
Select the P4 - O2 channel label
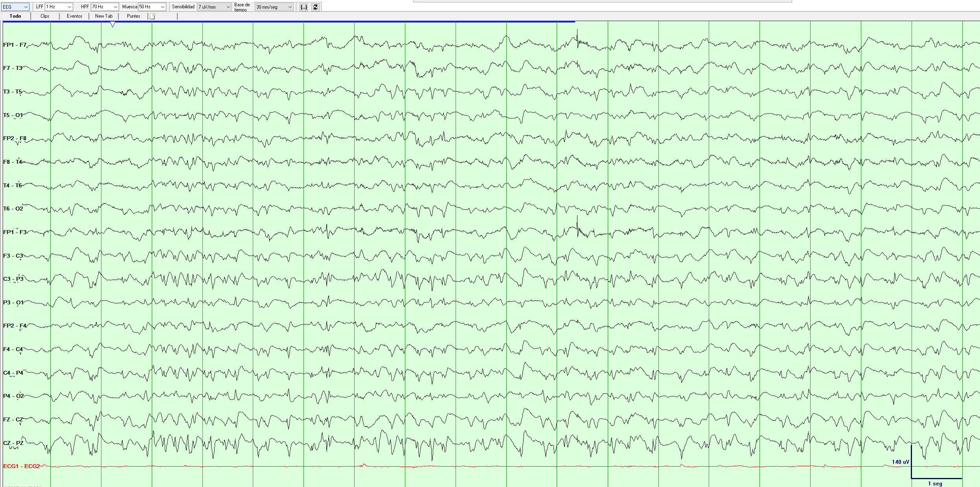point(13,396)
